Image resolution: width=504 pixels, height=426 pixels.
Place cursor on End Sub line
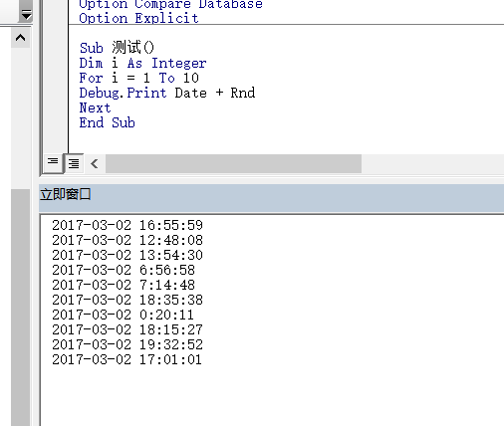point(107,122)
